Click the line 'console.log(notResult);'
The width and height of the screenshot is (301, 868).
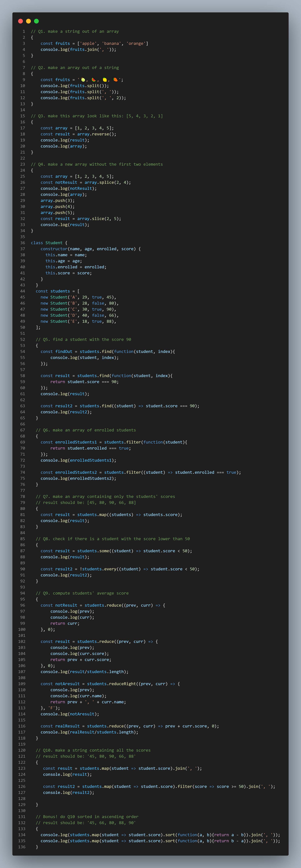click(x=69, y=189)
